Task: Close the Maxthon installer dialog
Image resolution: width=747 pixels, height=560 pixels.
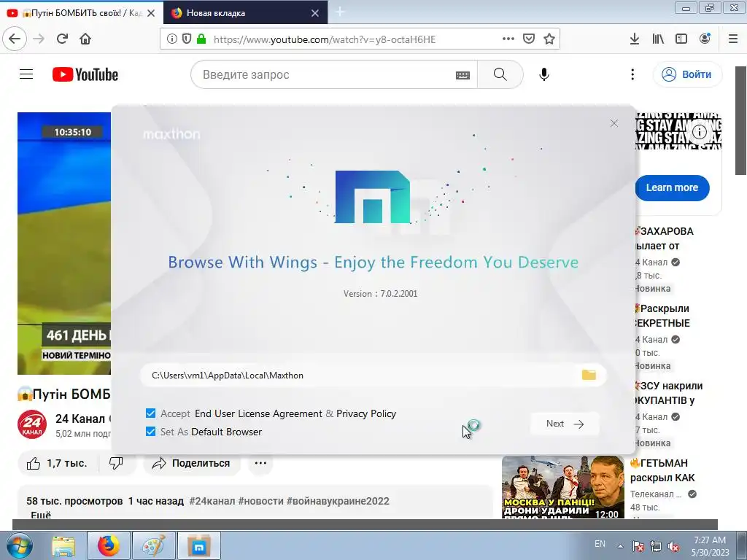Action: [x=614, y=123]
